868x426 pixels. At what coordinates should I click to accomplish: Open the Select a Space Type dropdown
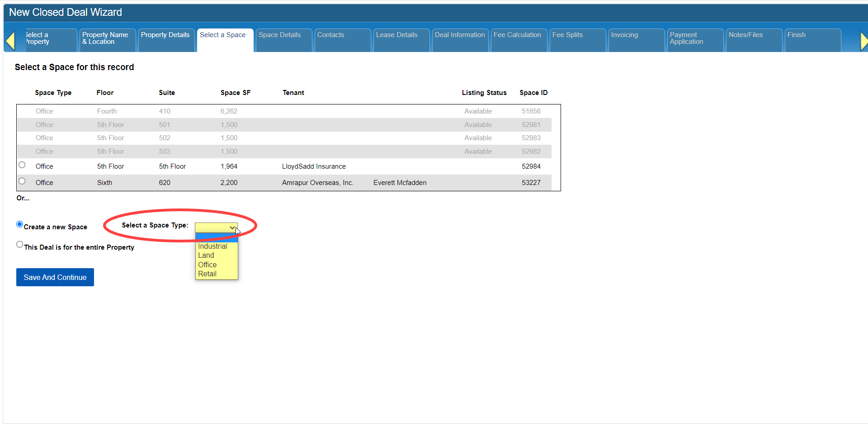tap(216, 227)
